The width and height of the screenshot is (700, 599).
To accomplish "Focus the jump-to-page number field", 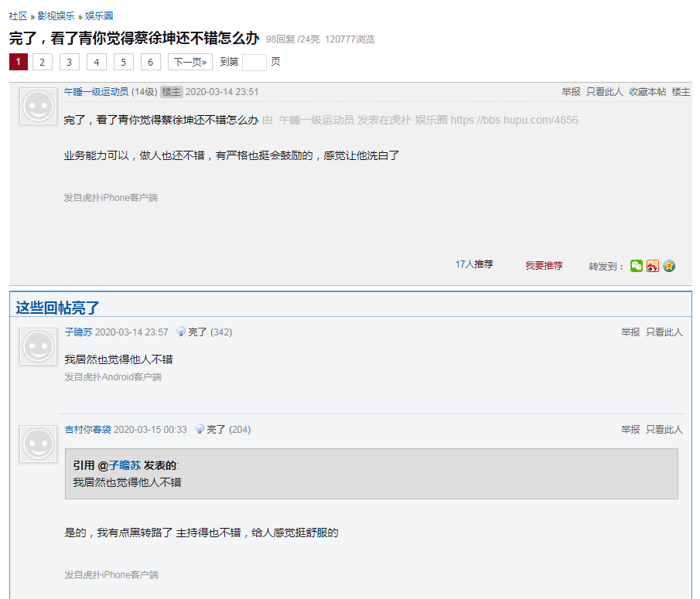I will pos(254,63).
